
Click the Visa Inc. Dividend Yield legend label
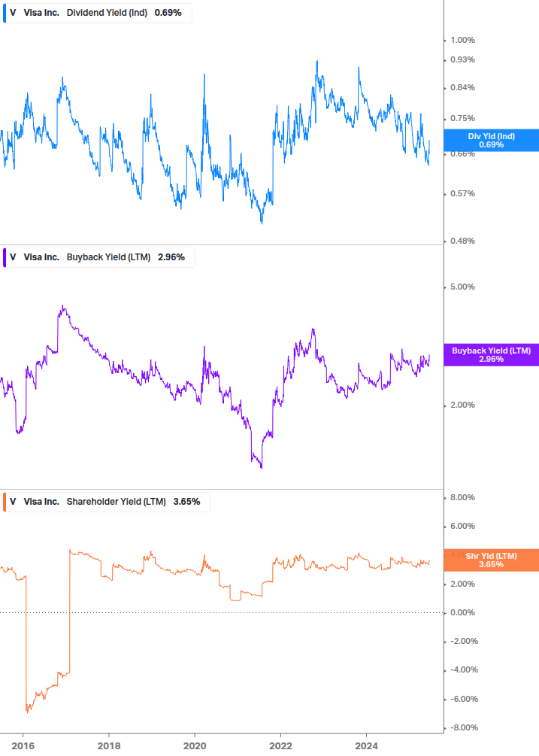tap(97, 13)
